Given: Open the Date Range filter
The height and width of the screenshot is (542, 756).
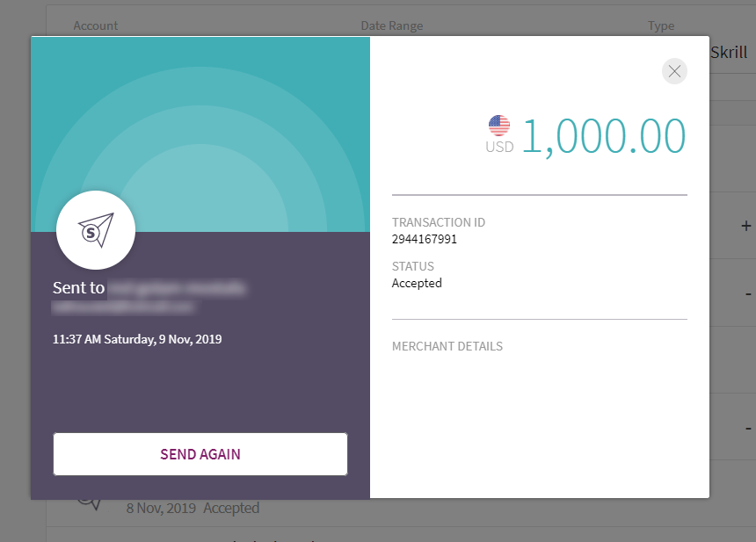Looking at the screenshot, I should (x=392, y=25).
